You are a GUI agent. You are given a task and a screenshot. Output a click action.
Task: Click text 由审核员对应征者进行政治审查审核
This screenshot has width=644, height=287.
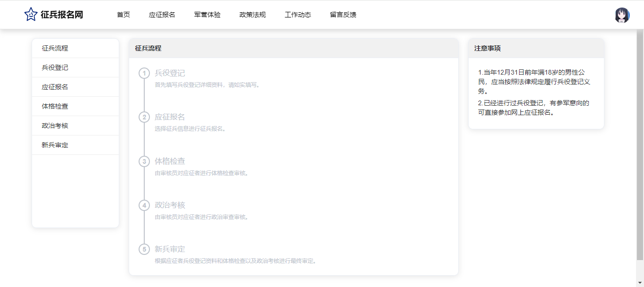coord(201,217)
